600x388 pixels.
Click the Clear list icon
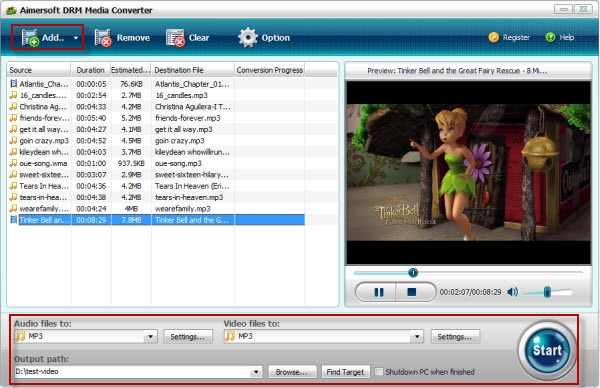click(x=175, y=38)
